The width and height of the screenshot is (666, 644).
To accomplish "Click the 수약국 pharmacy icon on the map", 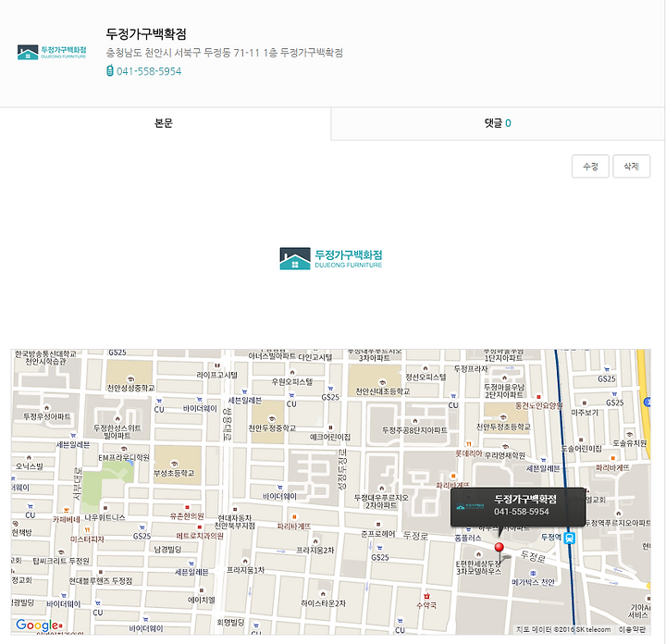I will (426, 597).
